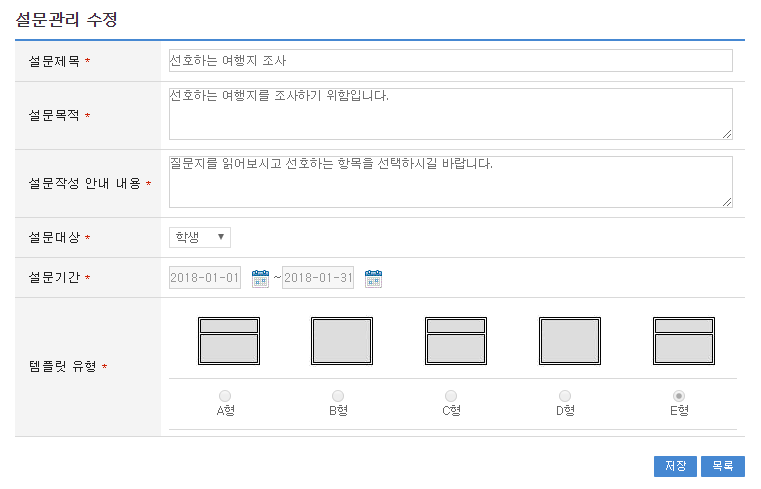This screenshot has width=761, height=489.
Task: Click the A형 template layout thumbnail
Action: point(228,341)
